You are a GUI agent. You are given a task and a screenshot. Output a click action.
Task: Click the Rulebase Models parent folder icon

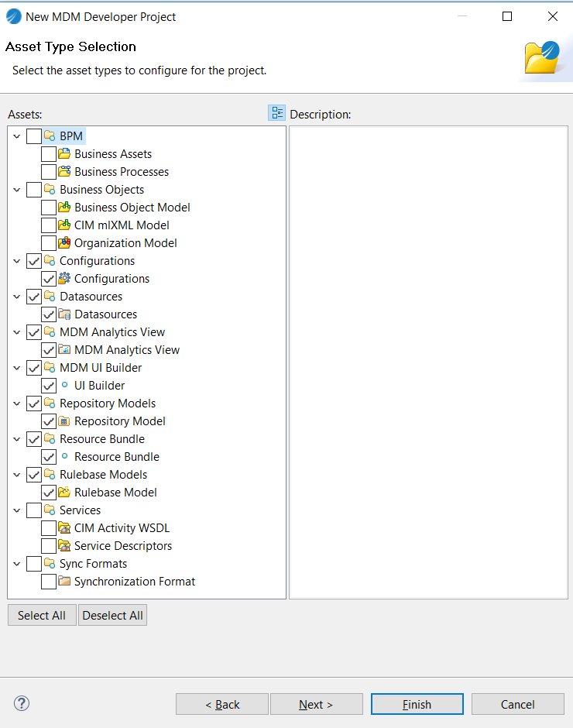coord(50,475)
